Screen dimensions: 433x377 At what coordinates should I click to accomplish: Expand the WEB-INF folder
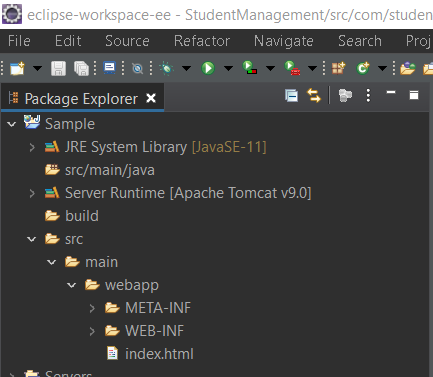[x=92, y=331]
